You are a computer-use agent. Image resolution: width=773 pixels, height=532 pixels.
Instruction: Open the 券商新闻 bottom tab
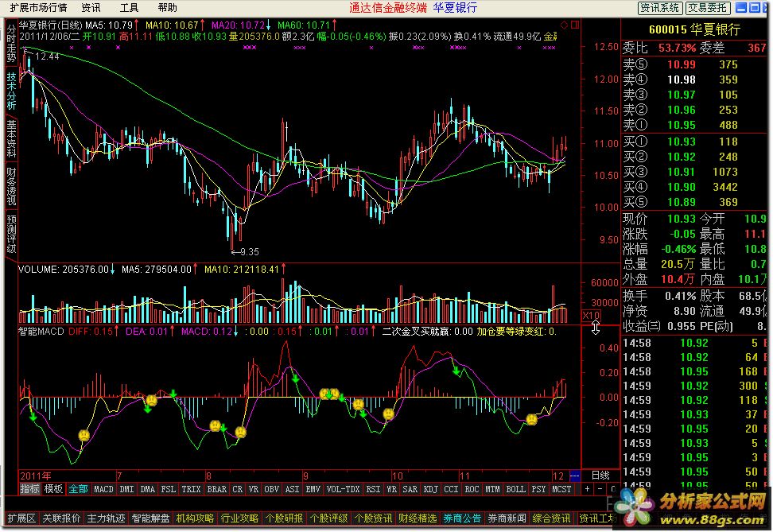tap(507, 518)
